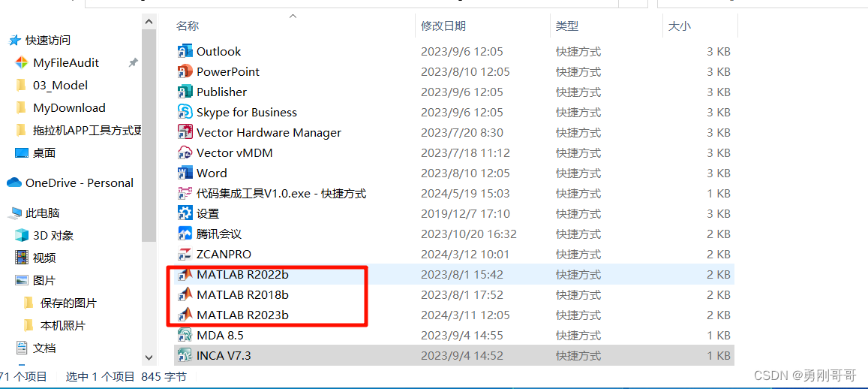Click the Skype for Business icon
The image size is (868, 389).
click(x=185, y=113)
